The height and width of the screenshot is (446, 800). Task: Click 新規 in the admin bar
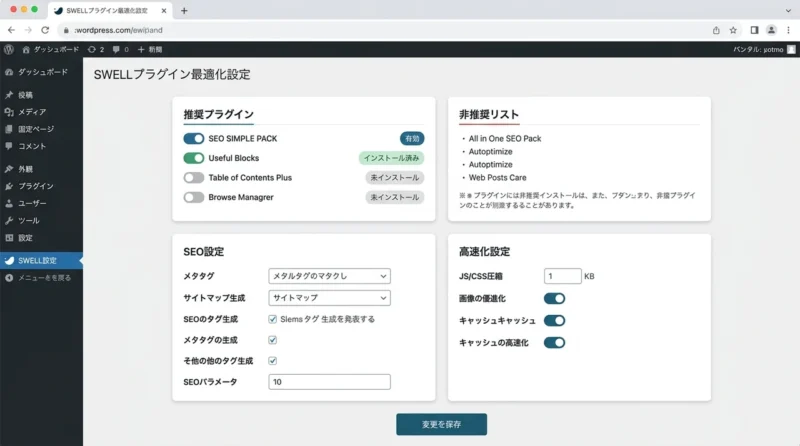[150, 49]
